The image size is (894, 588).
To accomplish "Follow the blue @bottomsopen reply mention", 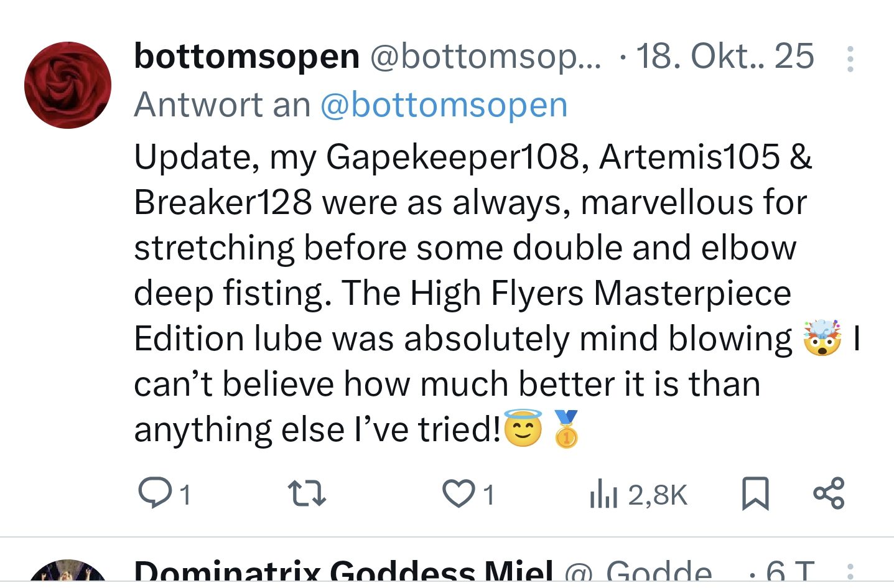I will [444, 105].
